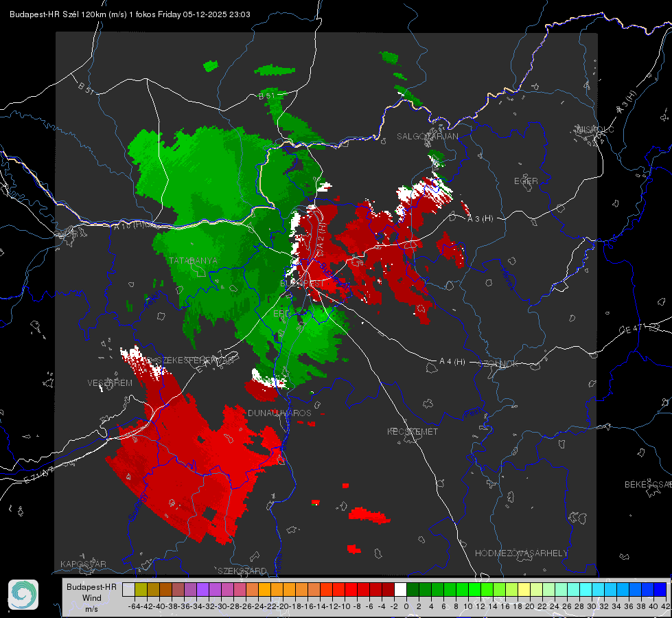
Task: Select the TATABANYA city label
Action: [x=194, y=260]
